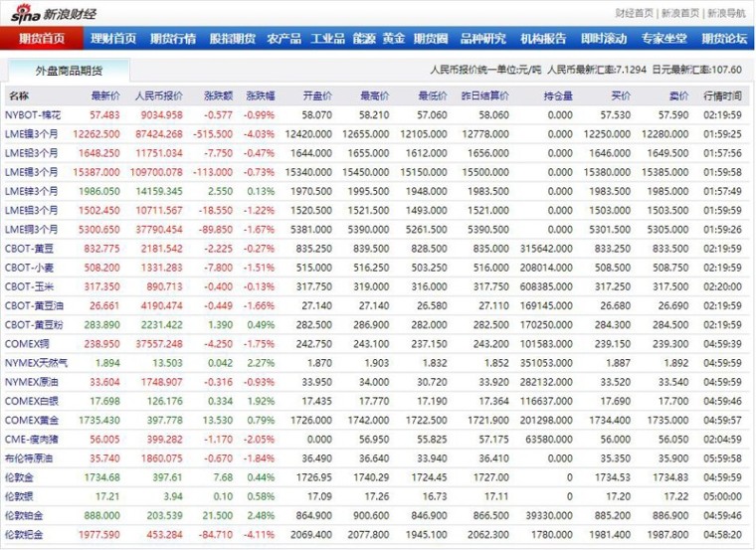The image size is (756, 550).
Task: Click the -84.710 change amount cell
Action: click(x=216, y=534)
